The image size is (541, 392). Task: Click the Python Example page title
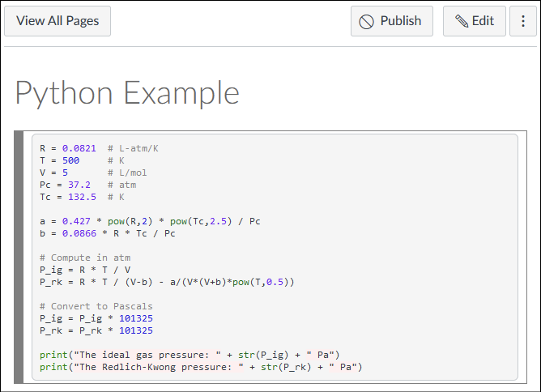point(127,93)
